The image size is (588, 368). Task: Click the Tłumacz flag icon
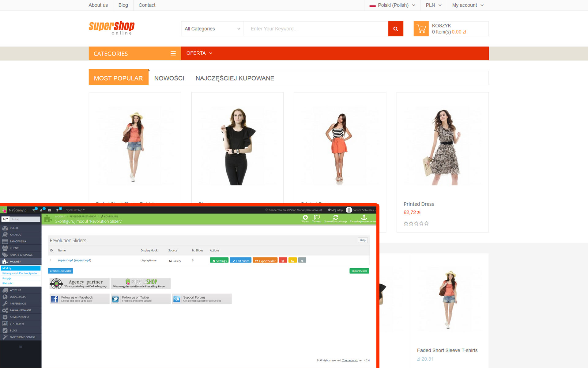coord(317,217)
